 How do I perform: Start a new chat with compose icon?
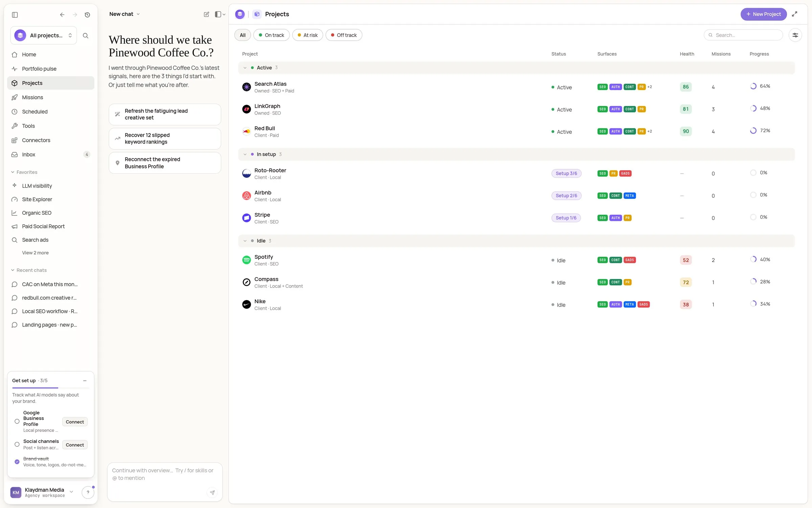[x=206, y=14]
